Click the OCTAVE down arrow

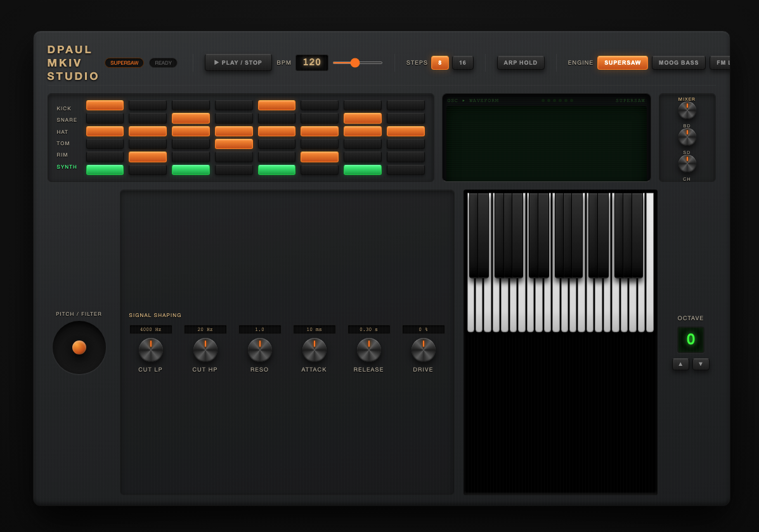coord(701,364)
